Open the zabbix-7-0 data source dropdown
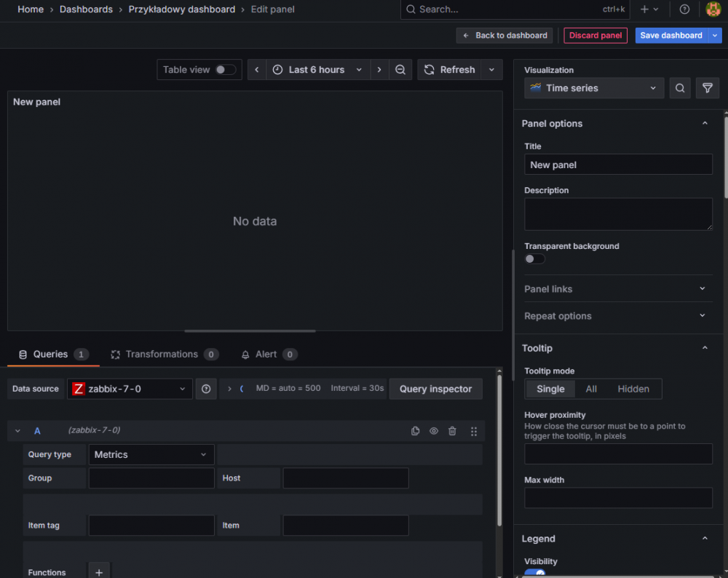Viewport: 728px width, 578px height. tap(130, 389)
